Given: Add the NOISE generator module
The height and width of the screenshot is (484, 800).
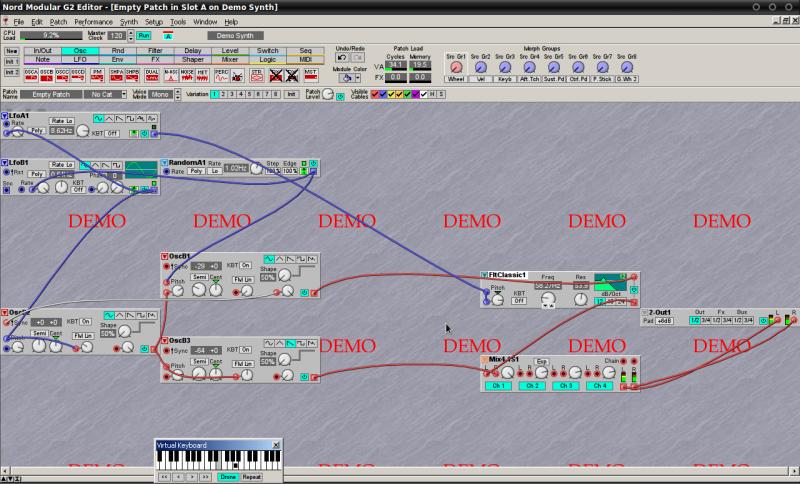Looking at the screenshot, I should 187,75.
